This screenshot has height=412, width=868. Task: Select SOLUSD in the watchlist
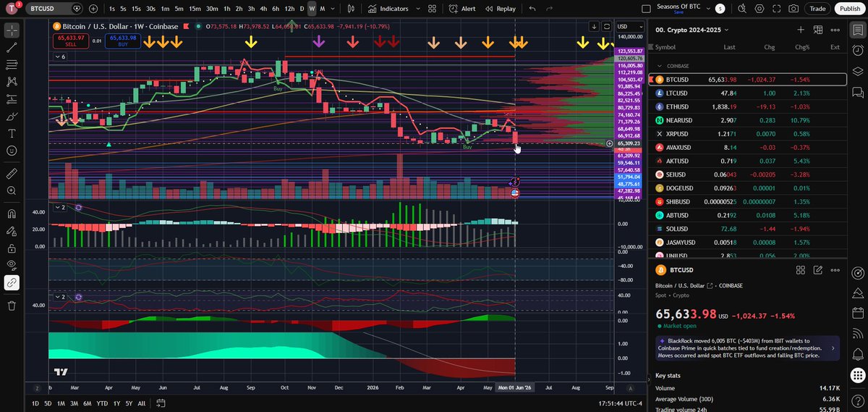tap(747, 229)
